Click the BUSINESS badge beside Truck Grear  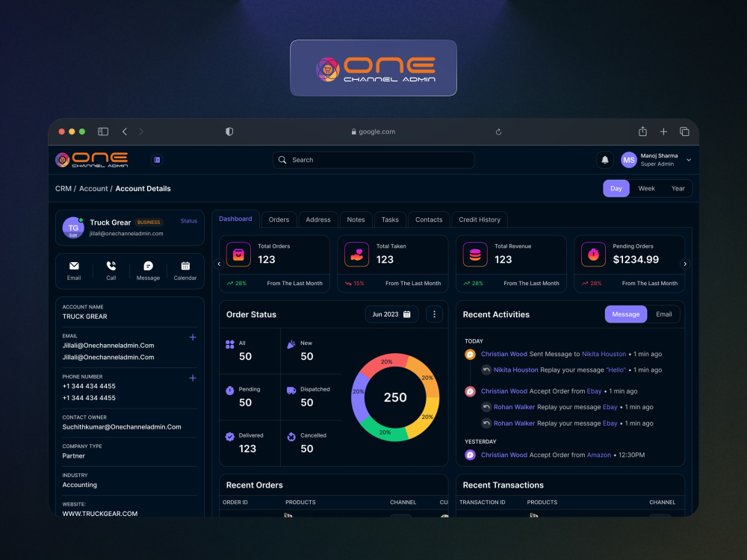point(149,223)
